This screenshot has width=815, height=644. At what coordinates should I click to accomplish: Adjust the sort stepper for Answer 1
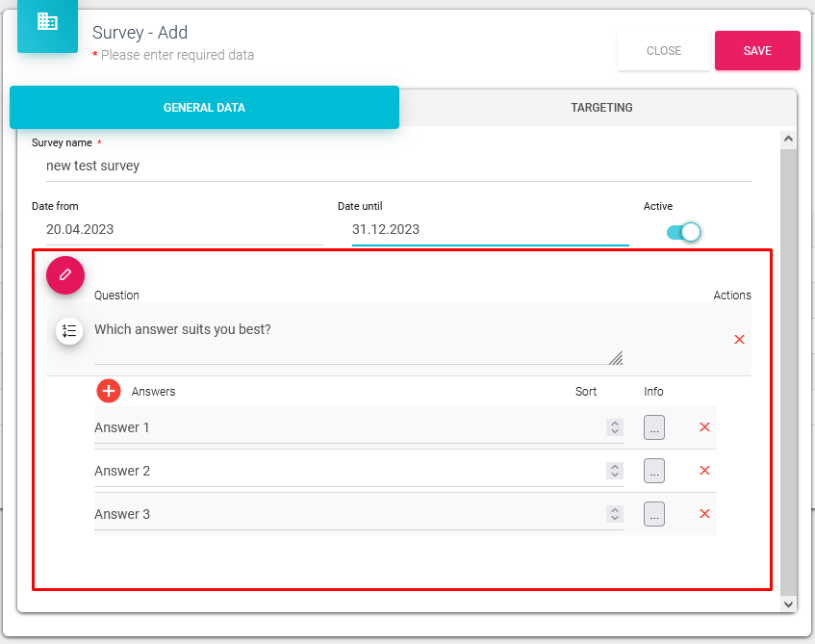615,427
